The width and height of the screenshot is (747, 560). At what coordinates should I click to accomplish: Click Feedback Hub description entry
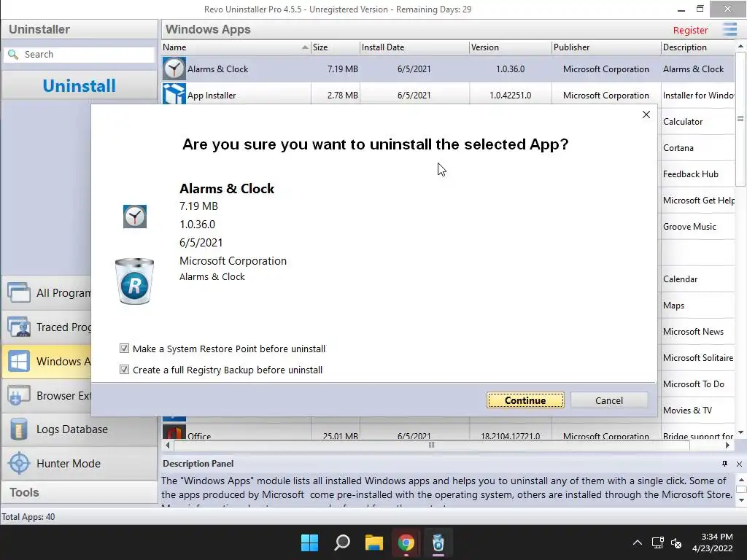click(x=690, y=174)
